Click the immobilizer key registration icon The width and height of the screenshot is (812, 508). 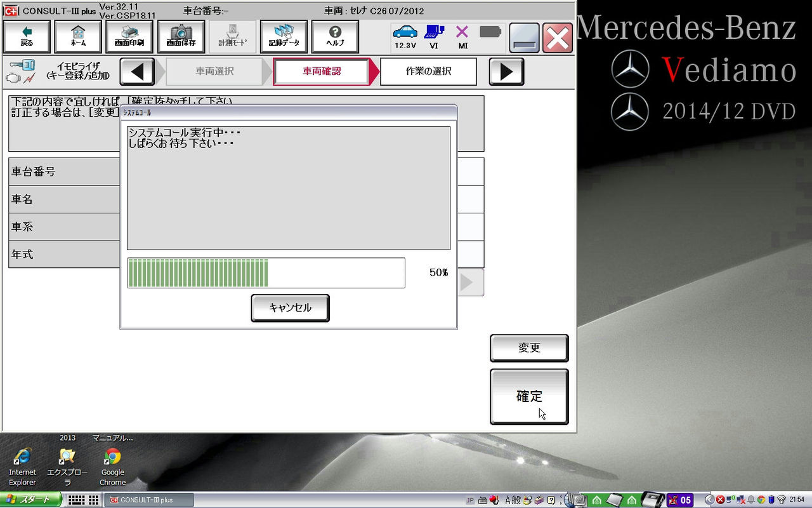tap(20, 71)
